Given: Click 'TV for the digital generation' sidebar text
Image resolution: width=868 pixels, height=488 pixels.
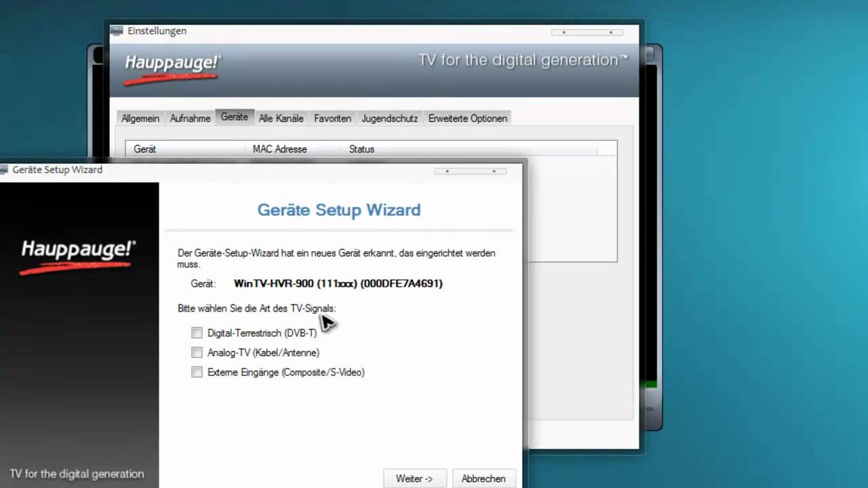Looking at the screenshot, I should pyautogui.click(x=77, y=474).
